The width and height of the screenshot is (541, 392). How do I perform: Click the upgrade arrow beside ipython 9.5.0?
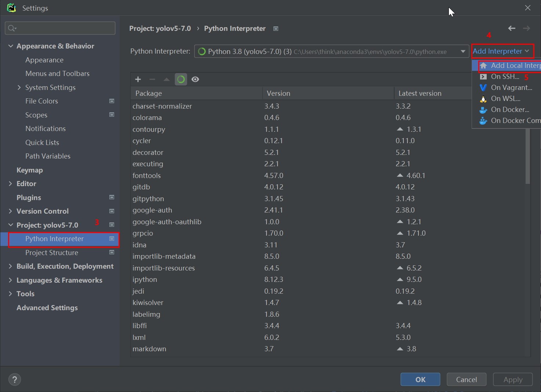coord(400,279)
